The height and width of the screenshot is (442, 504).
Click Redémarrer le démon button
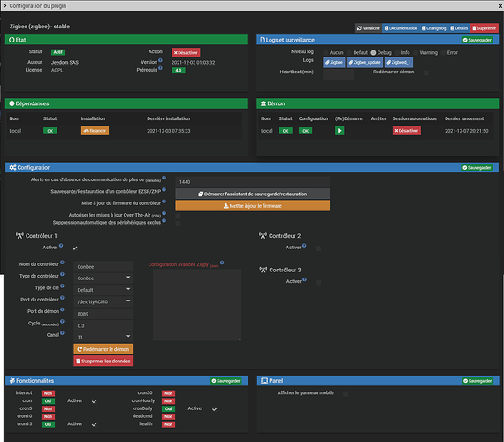click(103, 349)
